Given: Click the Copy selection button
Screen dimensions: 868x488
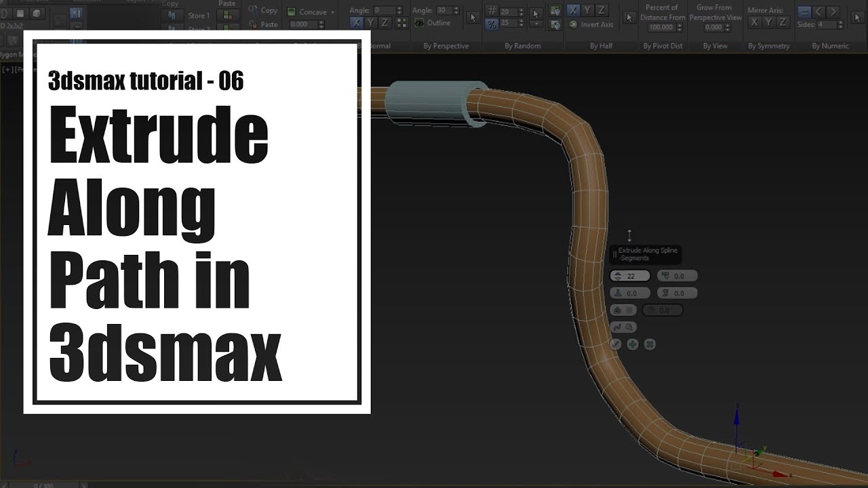Looking at the screenshot, I should tap(263, 10).
